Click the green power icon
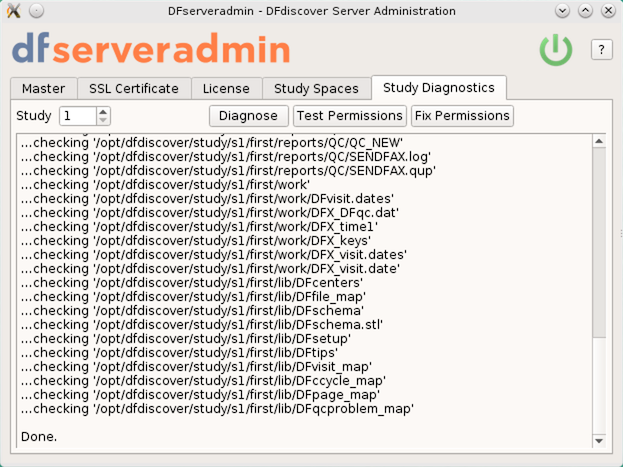The width and height of the screenshot is (623, 467). click(x=555, y=50)
